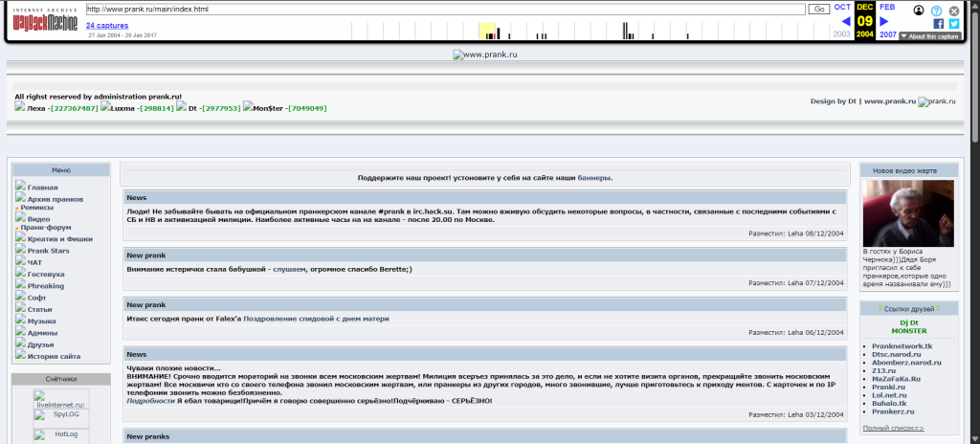Open 'Архив пранков' menu item
980x444 pixels.
(x=56, y=198)
